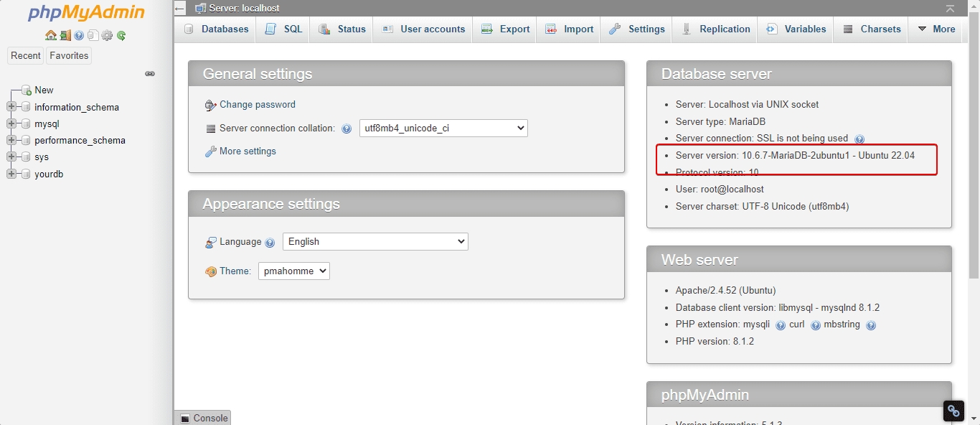Click the Log out door icon
This screenshot has width=980, height=425.
point(65,35)
